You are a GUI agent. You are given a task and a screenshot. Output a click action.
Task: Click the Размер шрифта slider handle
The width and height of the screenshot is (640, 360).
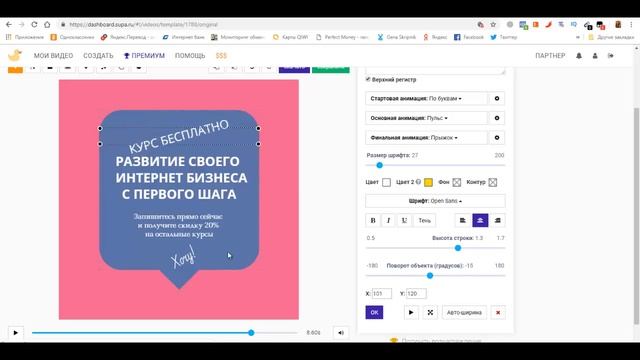(380, 165)
